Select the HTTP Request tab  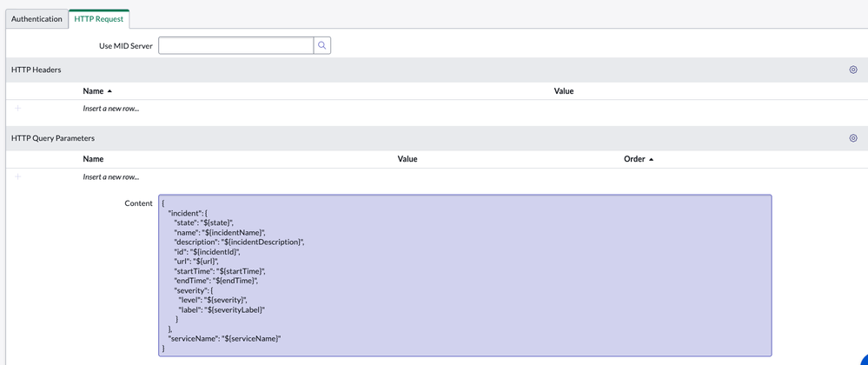pos(98,19)
